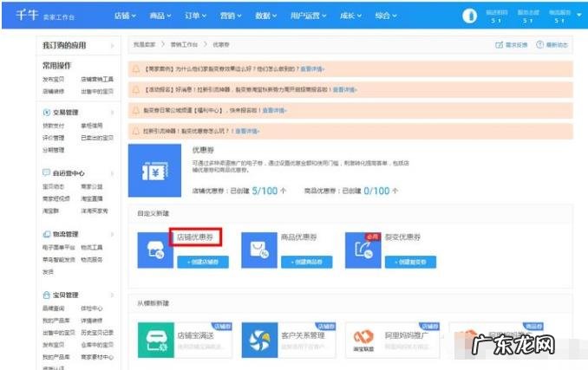Open the account dropdown arrow at far right
588x370 pixels.
tap(579, 15)
